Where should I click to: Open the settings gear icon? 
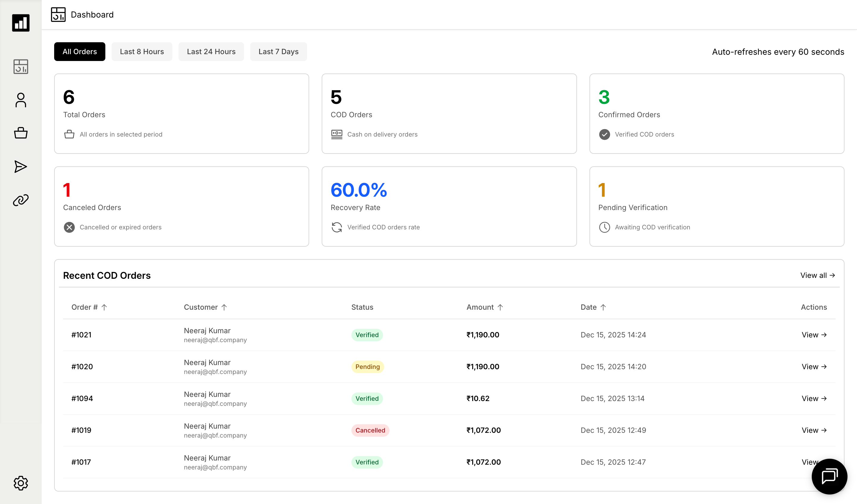coord(21,483)
